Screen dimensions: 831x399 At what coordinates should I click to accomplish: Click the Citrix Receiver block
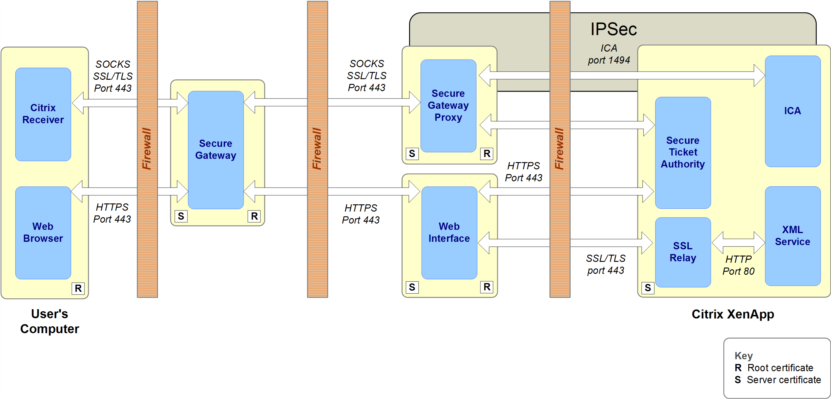point(43,114)
